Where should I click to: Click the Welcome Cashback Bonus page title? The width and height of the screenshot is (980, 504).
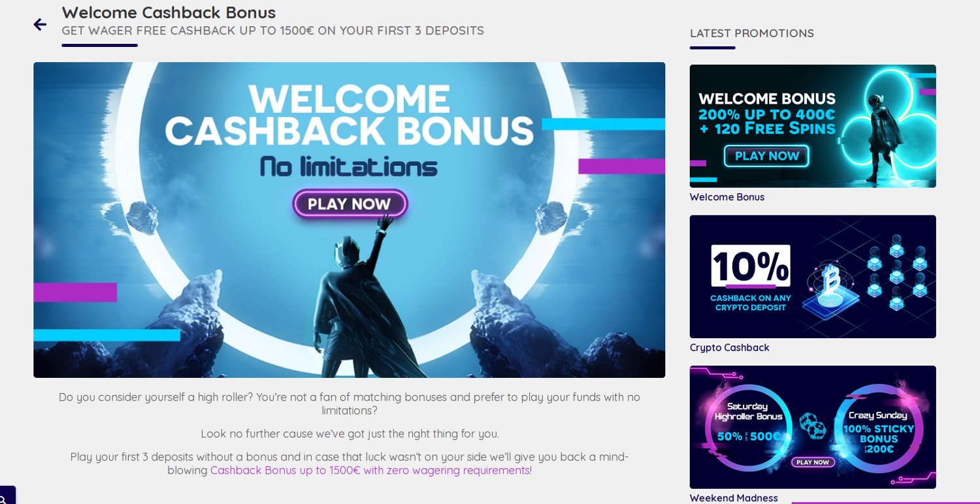pos(169,12)
